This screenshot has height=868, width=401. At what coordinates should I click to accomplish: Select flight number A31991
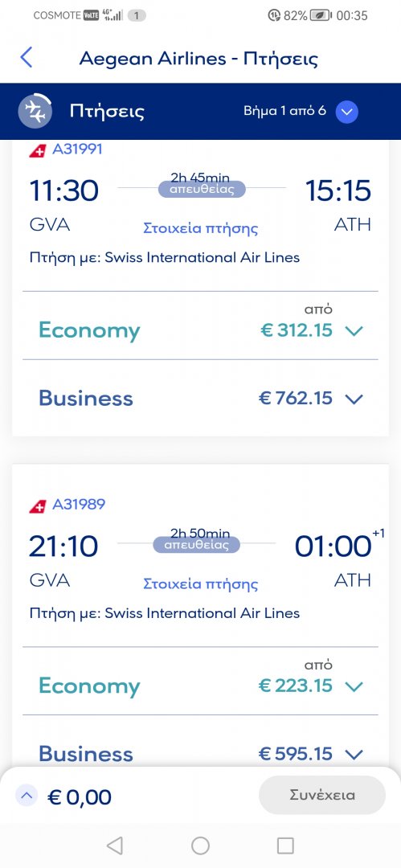point(77,149)
